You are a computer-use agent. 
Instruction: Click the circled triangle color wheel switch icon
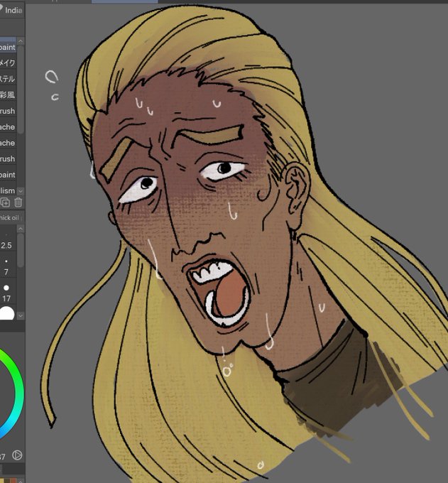tap(17, 455)
